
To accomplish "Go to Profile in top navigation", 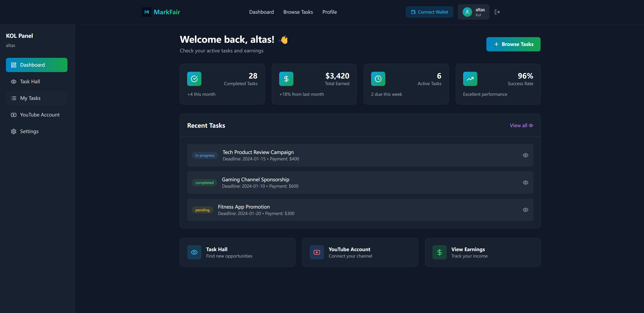I will (x=329, y=12).
